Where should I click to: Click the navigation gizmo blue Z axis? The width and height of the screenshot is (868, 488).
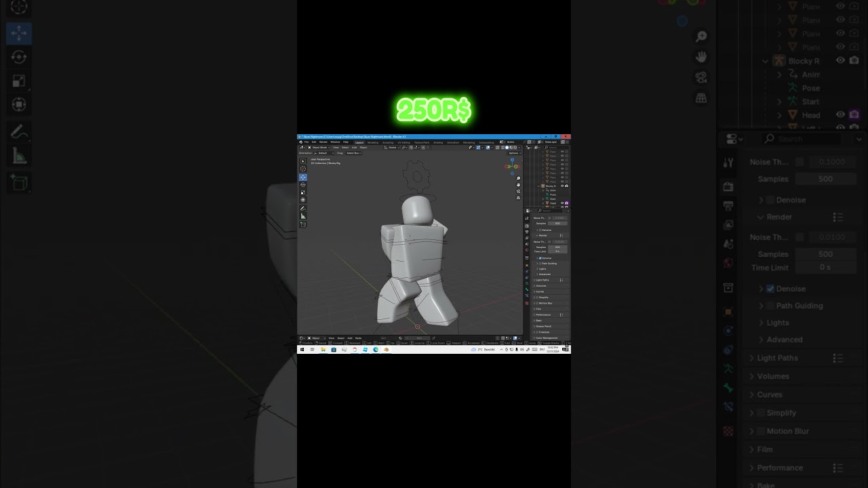pyautogui.click(x=513, y=159)
